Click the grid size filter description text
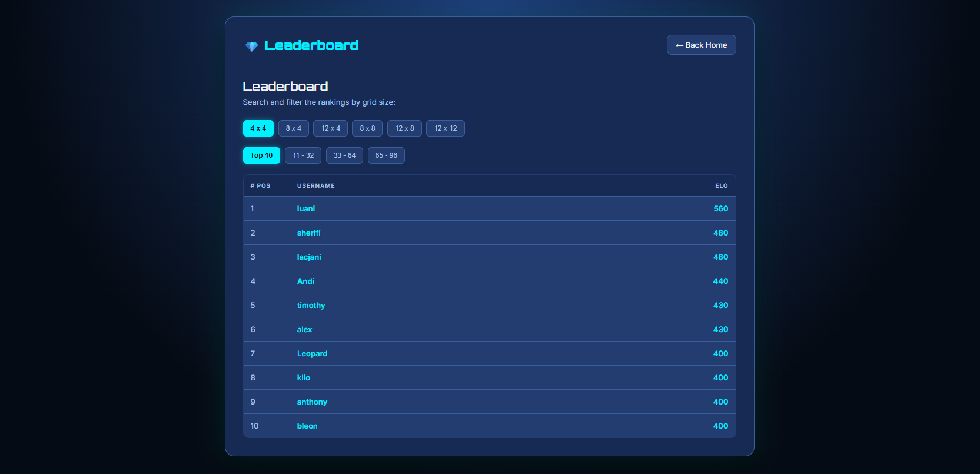980x474 pixels. point(319,102)
